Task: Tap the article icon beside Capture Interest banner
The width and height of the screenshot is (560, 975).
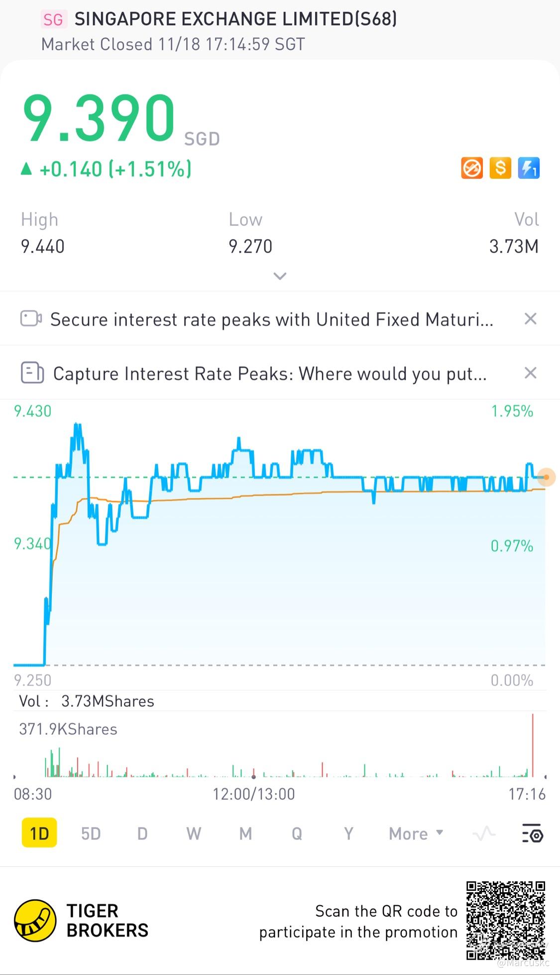Action: point(32,373)
